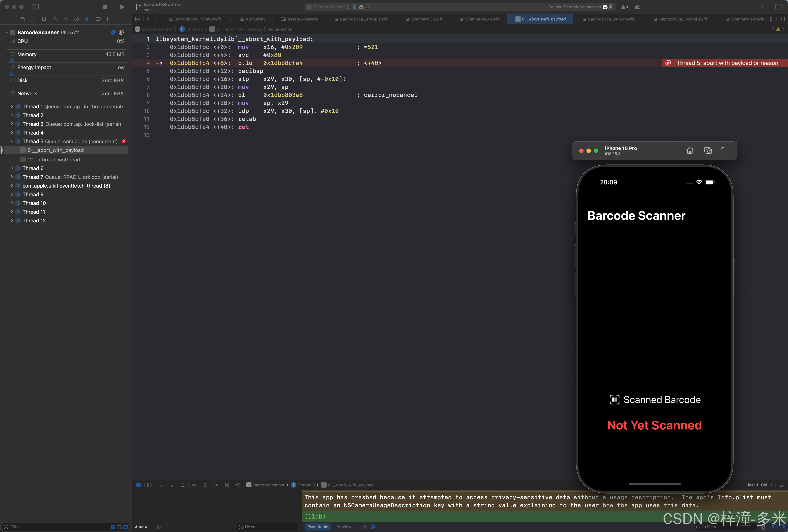Toggle the left navigator sidebar

[35, 7]
